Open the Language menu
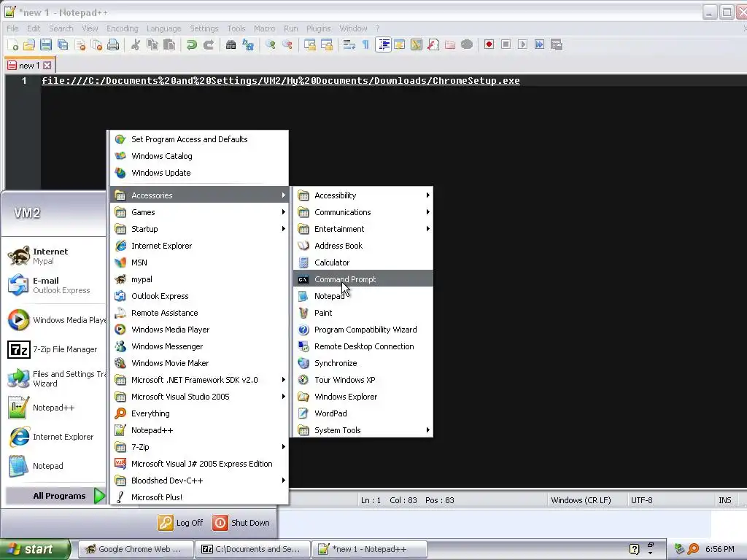 (163, 28)
